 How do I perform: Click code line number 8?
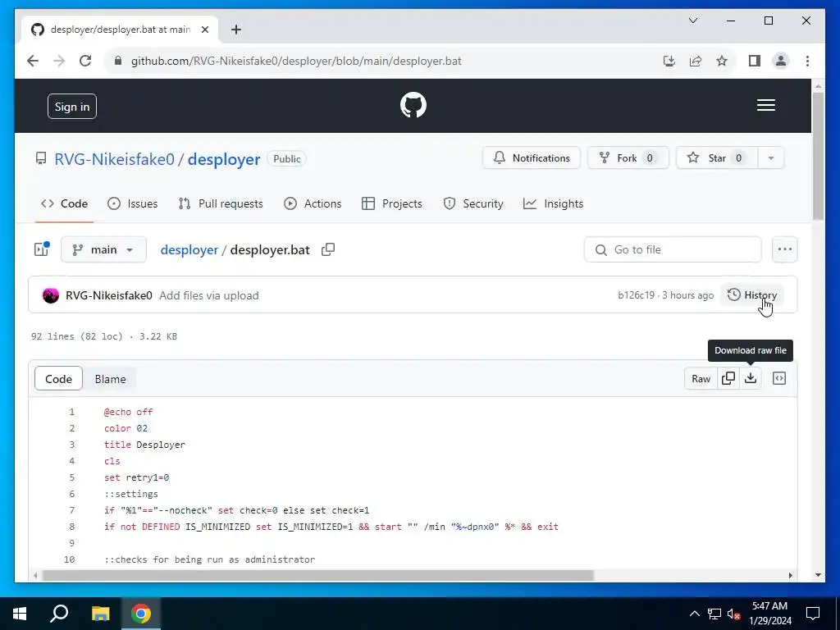72,527
